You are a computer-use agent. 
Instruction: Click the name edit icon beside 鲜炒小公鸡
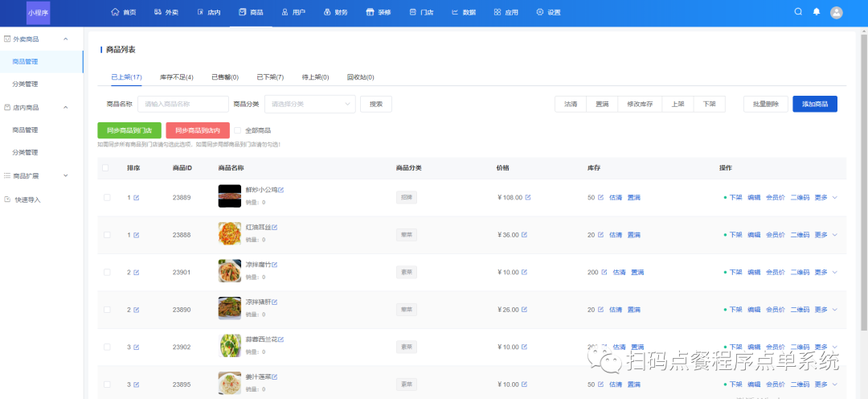click(280, 190)
